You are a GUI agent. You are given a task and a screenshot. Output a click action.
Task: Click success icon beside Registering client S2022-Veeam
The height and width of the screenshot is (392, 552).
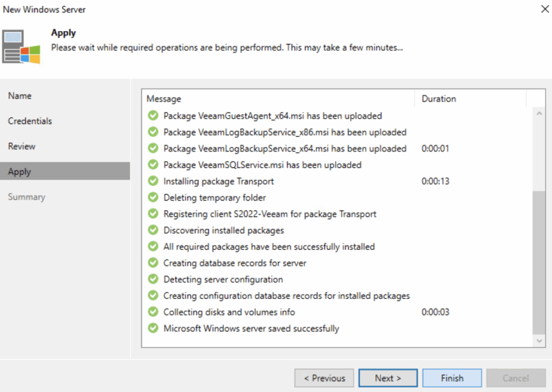153,213
